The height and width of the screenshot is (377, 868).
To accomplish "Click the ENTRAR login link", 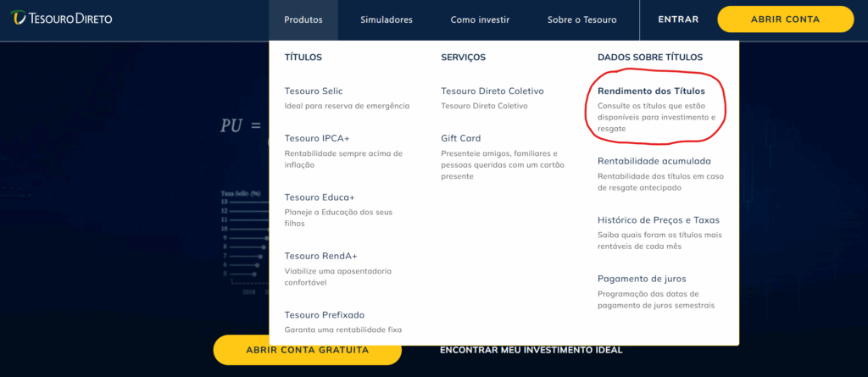I will pos(678,19).
